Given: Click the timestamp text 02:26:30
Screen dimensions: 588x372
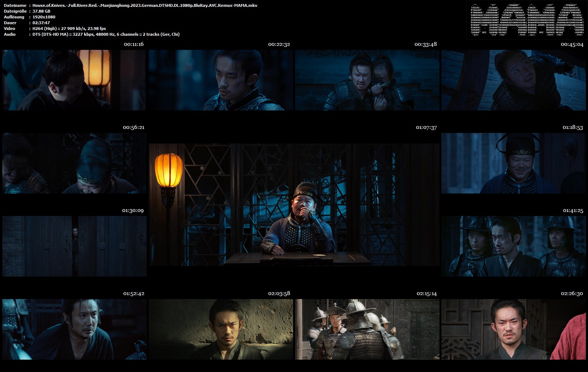Looking at the screenshot, I should pos(572,293).
